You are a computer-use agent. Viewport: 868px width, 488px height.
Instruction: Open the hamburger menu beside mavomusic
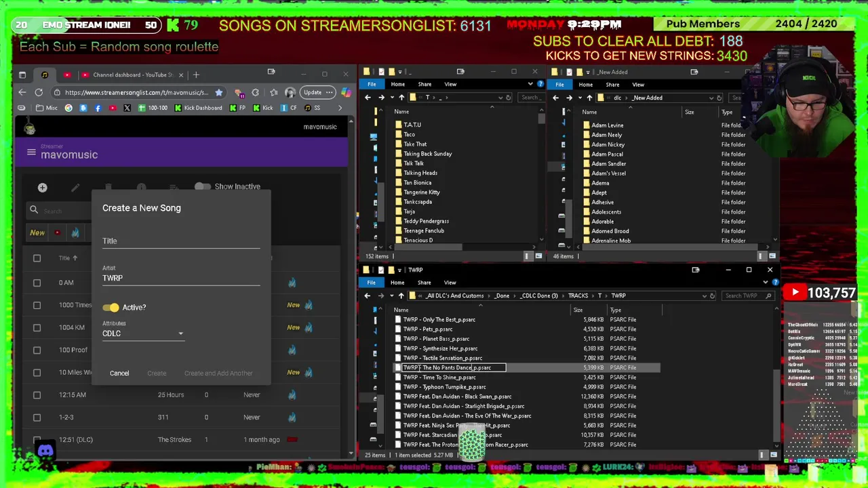point(31,152)
